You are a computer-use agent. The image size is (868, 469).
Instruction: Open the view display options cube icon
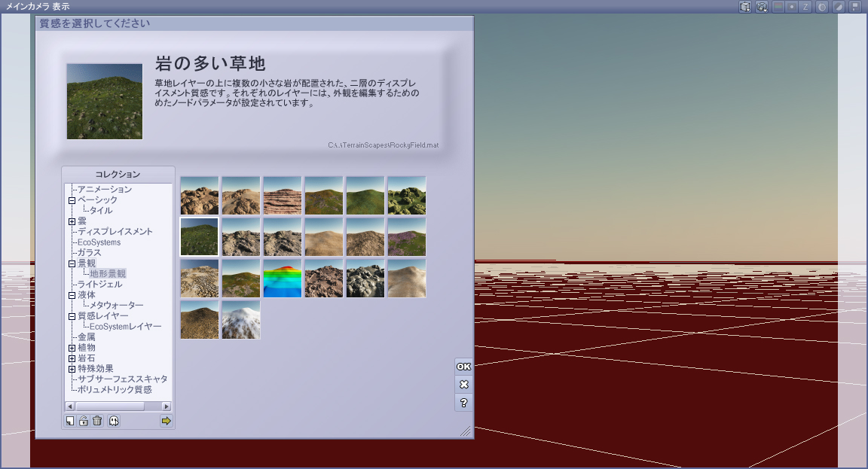point(746,7)
